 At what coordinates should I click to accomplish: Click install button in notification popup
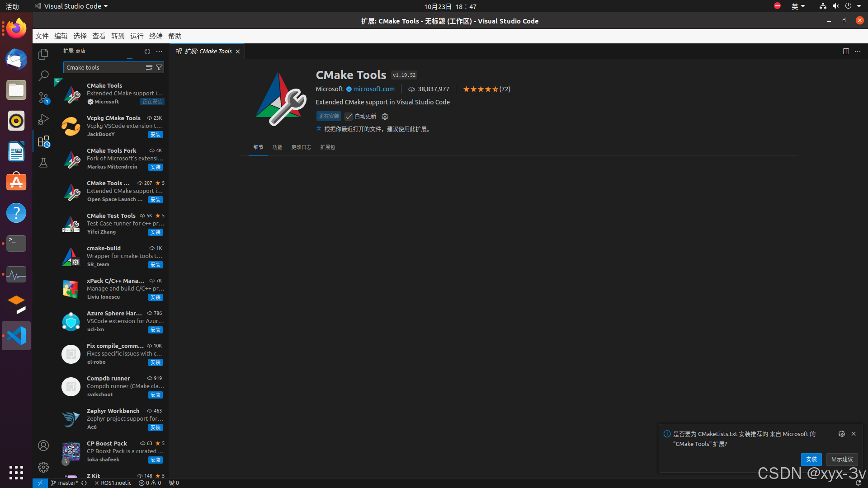pos(811,460)
